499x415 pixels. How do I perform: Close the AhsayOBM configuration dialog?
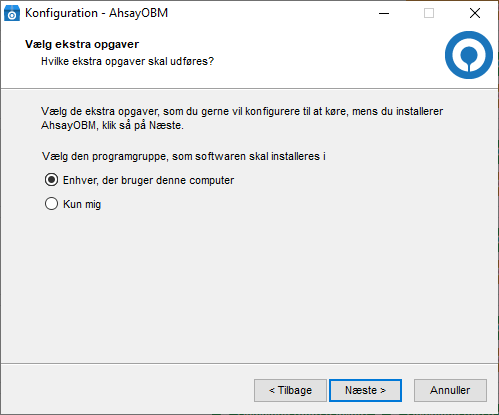click(x=475, y=13)
